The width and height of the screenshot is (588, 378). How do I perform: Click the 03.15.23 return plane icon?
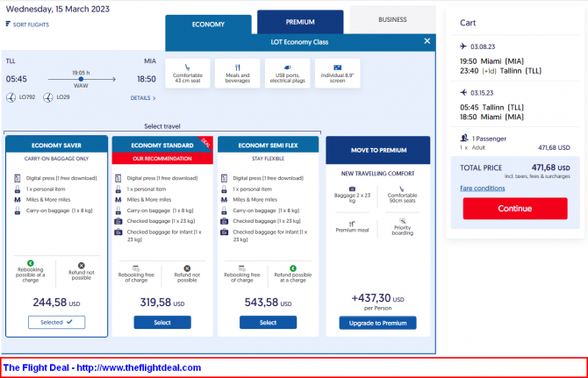point(463,92)
